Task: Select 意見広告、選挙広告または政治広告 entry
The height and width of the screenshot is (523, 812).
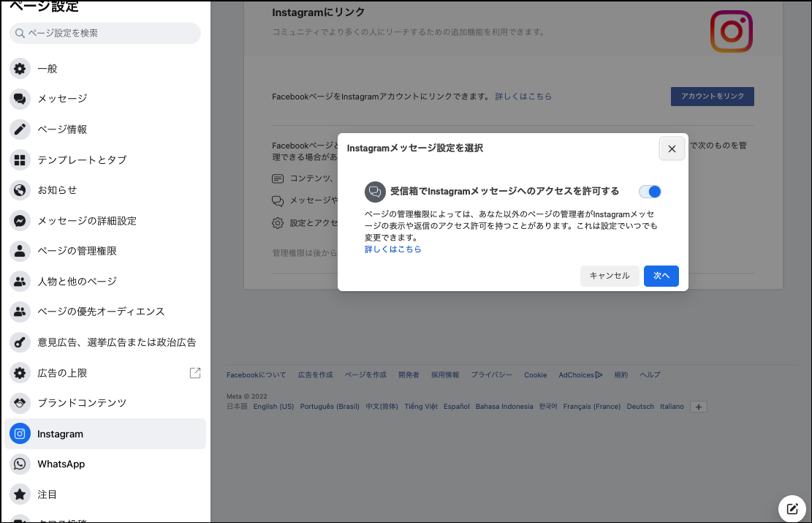Action: click(105, 342)
